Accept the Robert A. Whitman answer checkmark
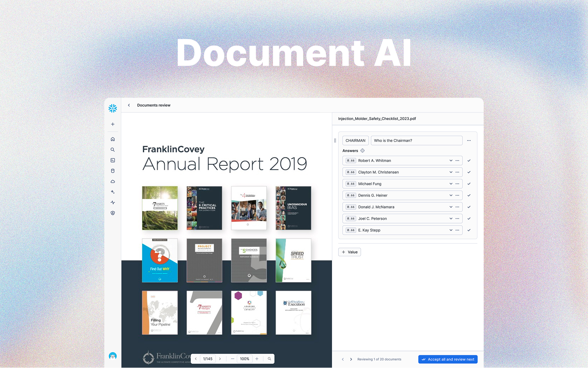The width and height of the screenshot is (588, 368). [469, 161]
